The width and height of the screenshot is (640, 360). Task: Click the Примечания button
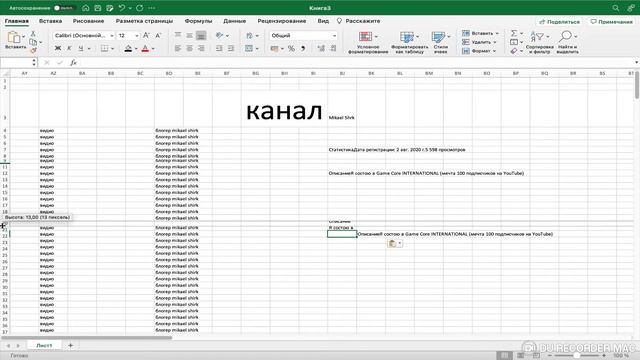[611, 22]
